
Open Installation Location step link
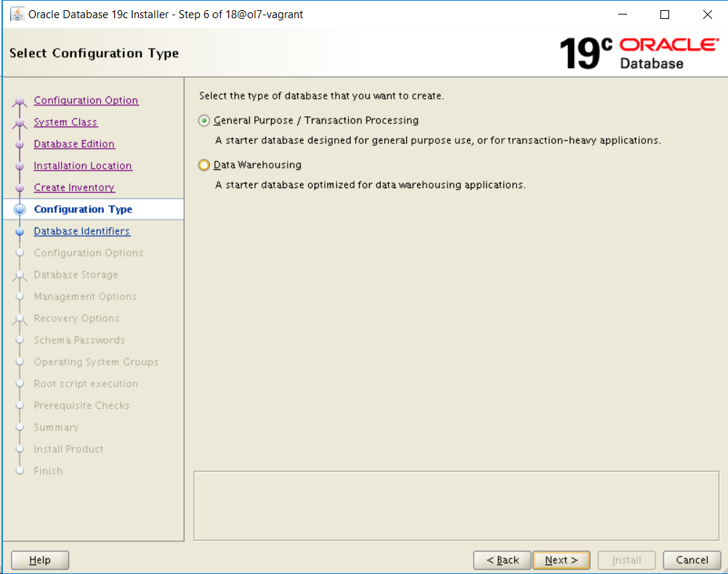(83, 166)
